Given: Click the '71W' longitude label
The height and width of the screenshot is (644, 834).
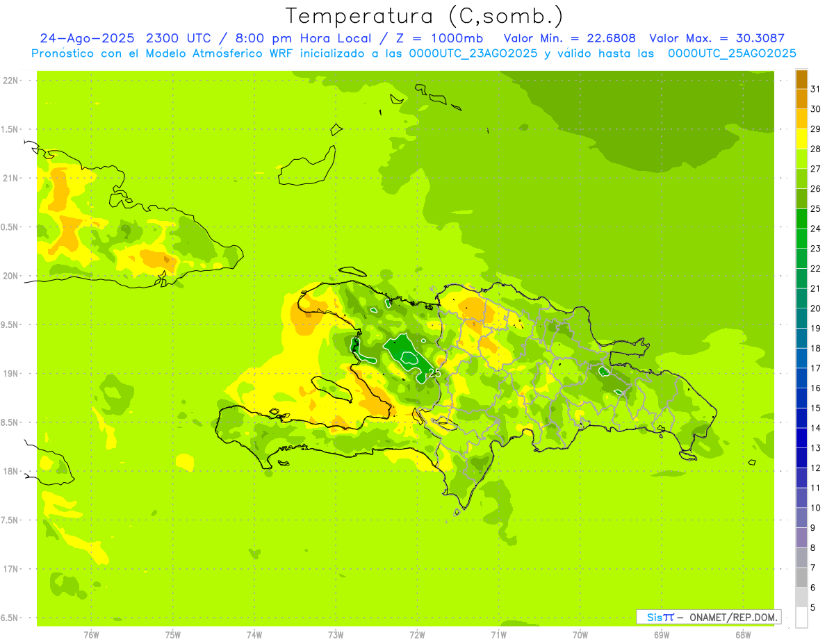Looking at the screenshot, I should 498,634.
